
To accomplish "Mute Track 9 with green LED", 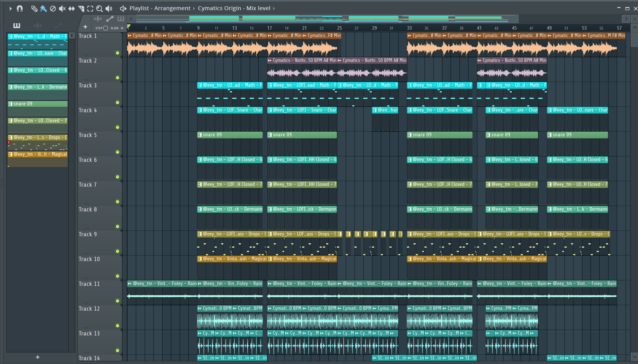I will (117, 251).
